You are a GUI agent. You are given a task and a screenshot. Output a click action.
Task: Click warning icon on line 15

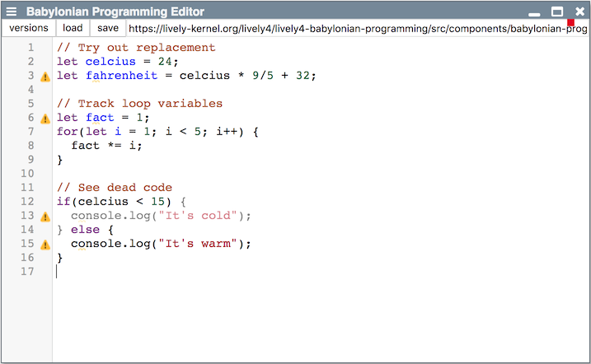[45, 245]
